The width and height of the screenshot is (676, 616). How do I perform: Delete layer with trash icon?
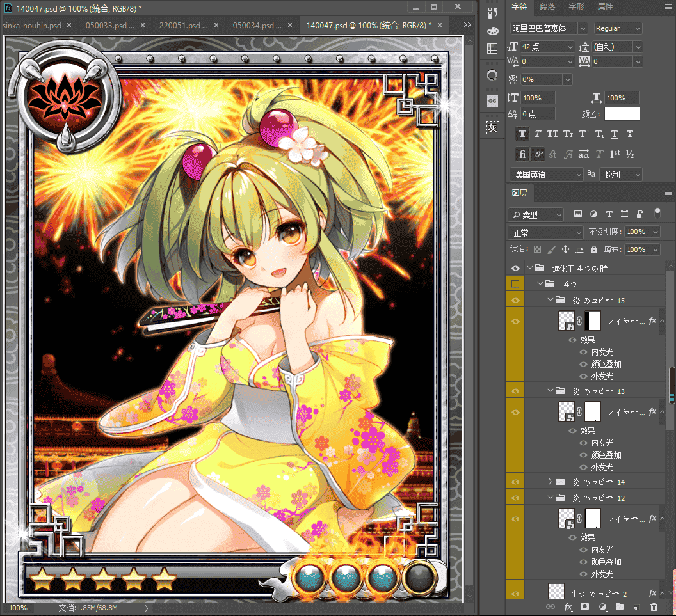654,607
